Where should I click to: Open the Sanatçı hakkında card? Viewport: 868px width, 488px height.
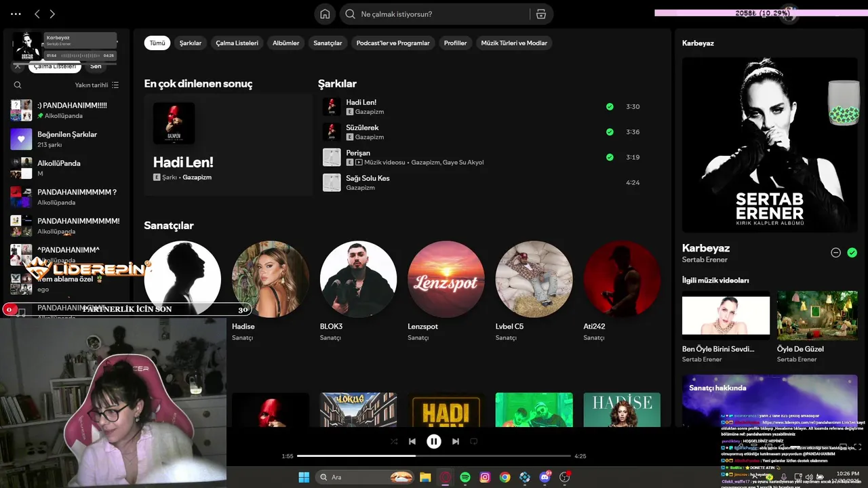point(770,400)
